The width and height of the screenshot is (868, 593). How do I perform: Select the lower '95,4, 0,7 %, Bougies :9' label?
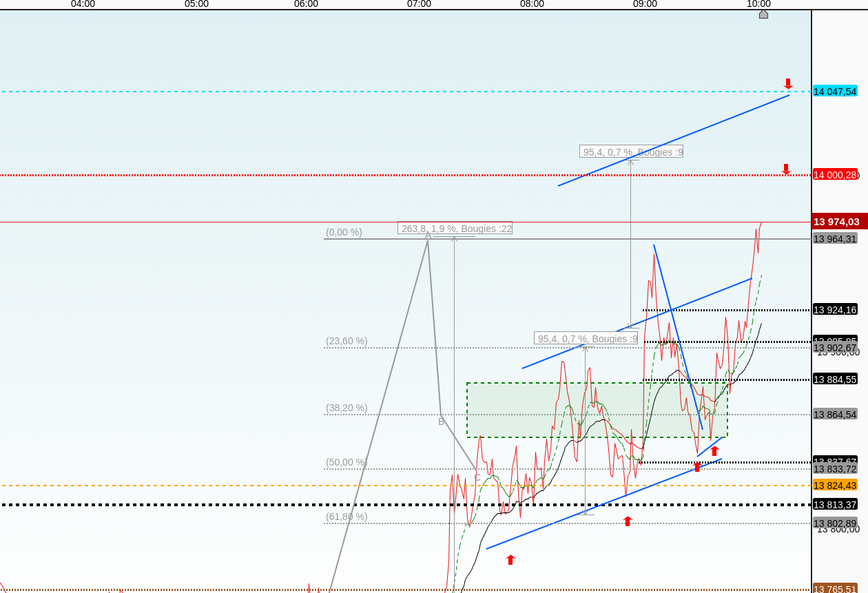coord(586,338)
